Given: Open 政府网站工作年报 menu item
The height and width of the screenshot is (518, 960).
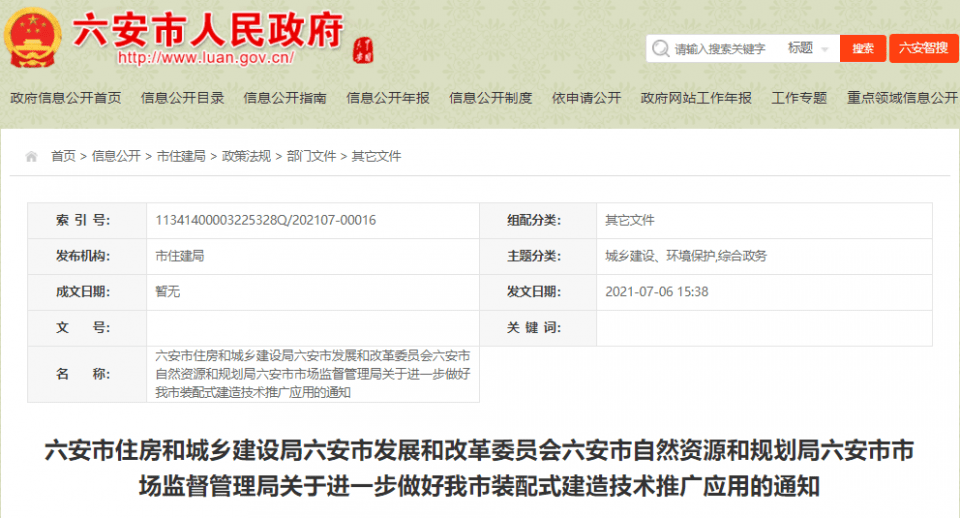Looking at the screenshot, I should (696, 98).
